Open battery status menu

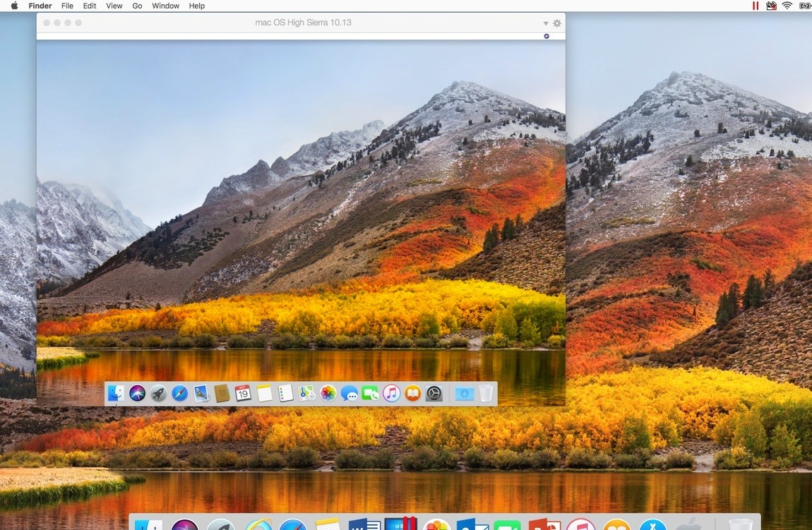(805, 6)
